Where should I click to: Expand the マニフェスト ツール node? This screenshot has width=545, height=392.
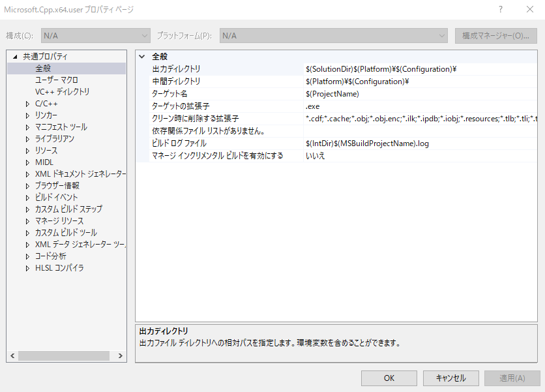point(26,127)
